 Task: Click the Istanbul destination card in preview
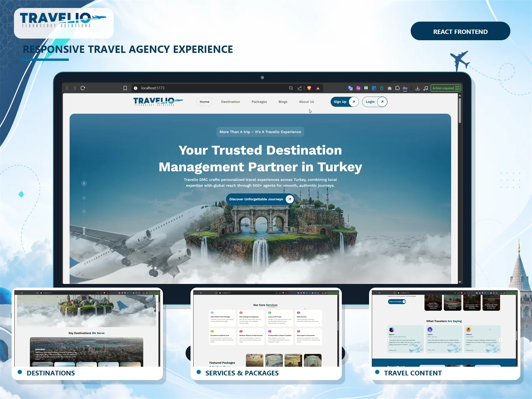[x=86, y=352]
